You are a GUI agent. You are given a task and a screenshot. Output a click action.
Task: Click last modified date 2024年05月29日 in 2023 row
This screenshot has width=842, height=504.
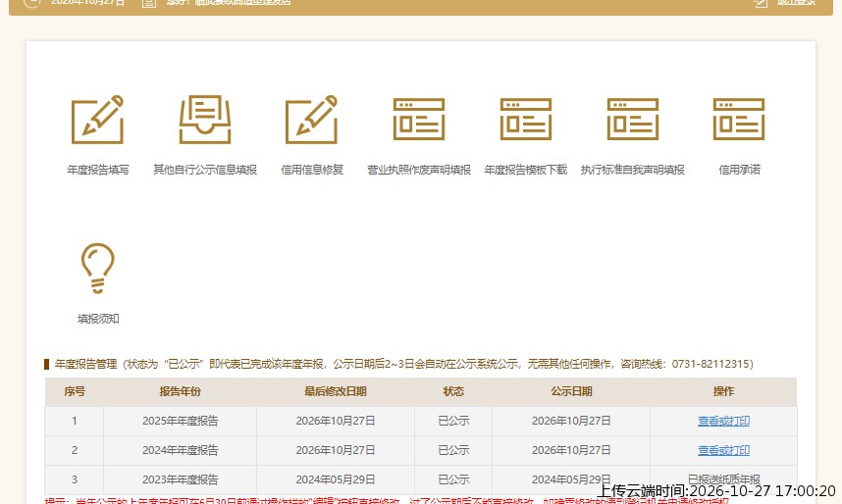(335, 479)
